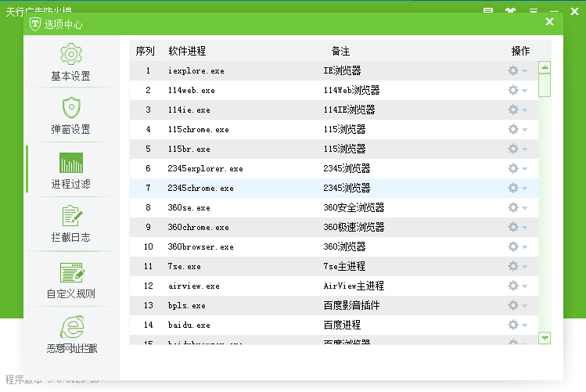This screenshot has width=586, height=392.
Task: Click gear icon for 360se.exe row
Action: point(513,207)
